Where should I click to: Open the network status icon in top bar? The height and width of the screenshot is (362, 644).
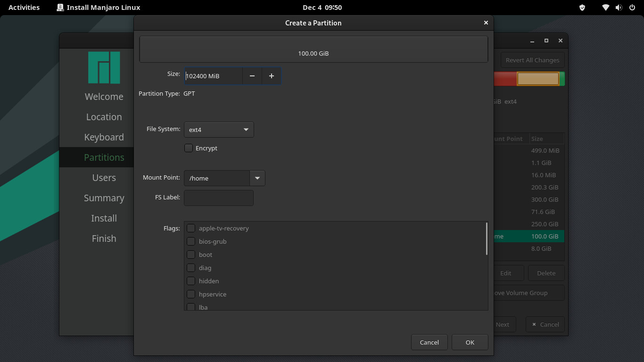coord(606,8)
